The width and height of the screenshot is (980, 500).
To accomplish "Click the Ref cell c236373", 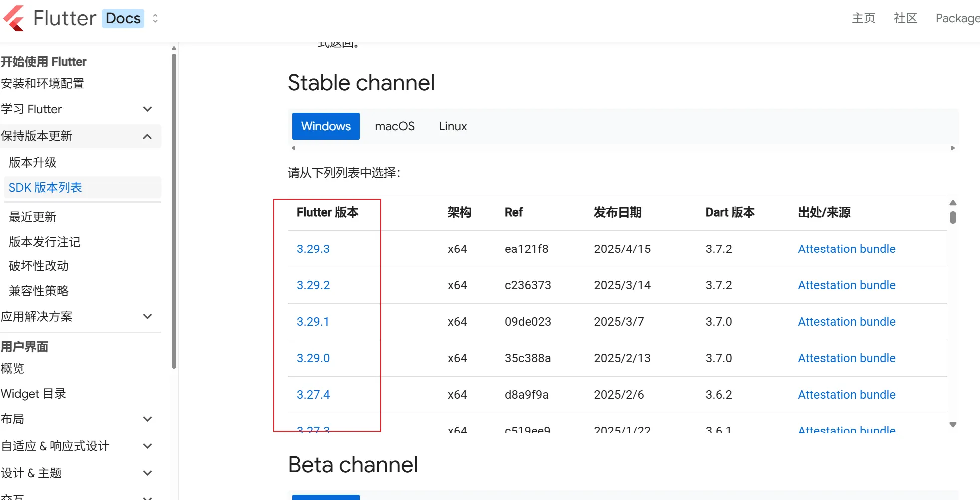I will 528,285.
